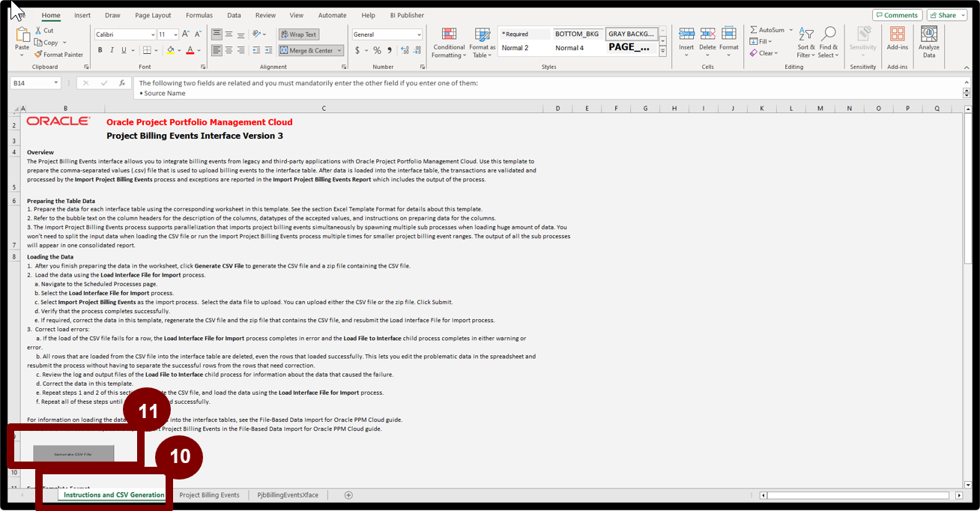Increase font size with the larger A icon

(x=187, y=34)
